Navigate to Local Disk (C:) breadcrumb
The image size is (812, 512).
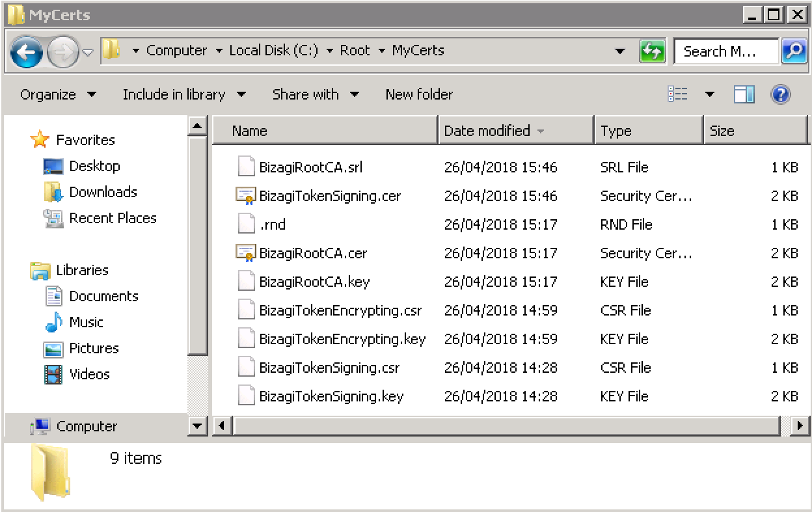(274, 51)
